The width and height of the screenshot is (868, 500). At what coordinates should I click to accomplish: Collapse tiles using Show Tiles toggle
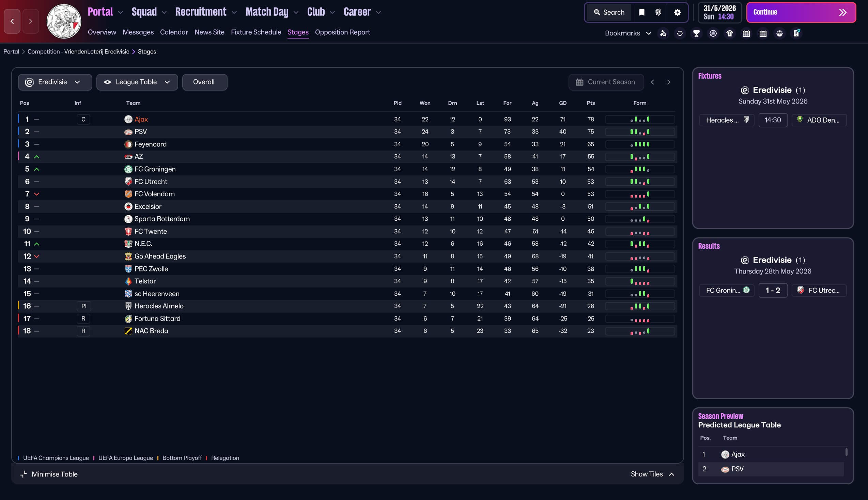652,474
